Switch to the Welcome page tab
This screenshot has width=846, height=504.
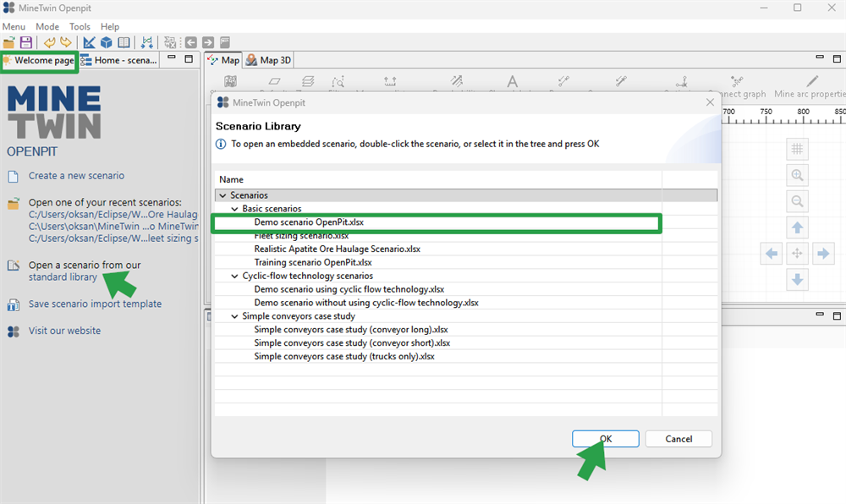click(x=40, y=60)
